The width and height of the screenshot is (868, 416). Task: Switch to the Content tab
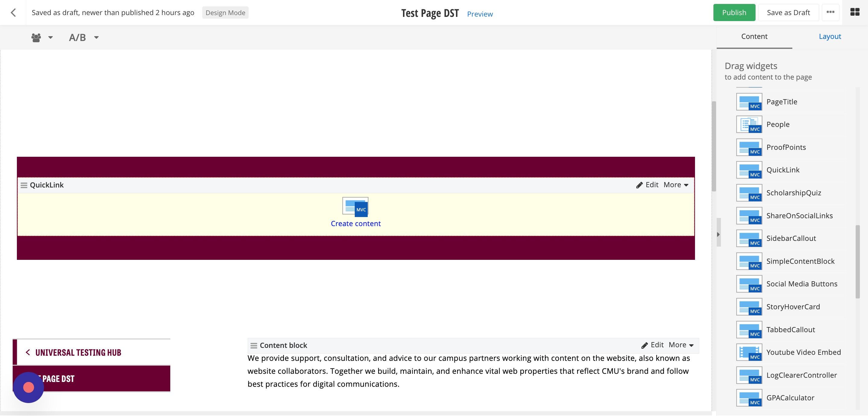coord(754,36)
